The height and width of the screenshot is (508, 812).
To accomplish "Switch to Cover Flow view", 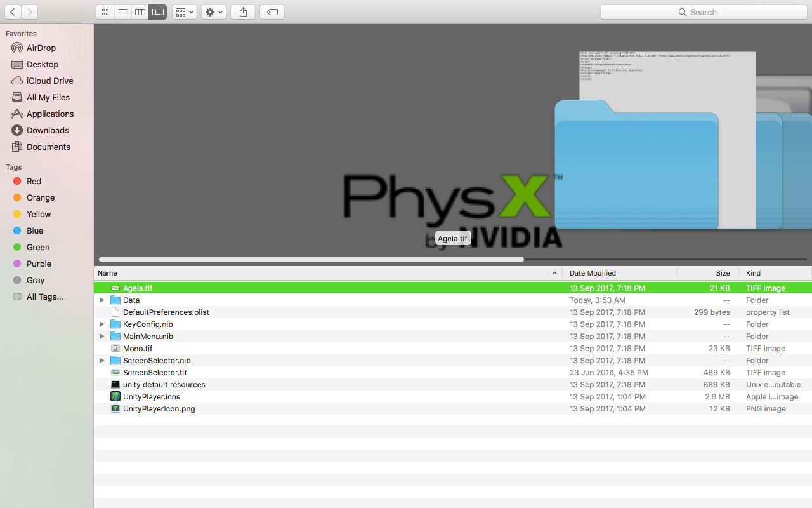I will tap(158, 12).
